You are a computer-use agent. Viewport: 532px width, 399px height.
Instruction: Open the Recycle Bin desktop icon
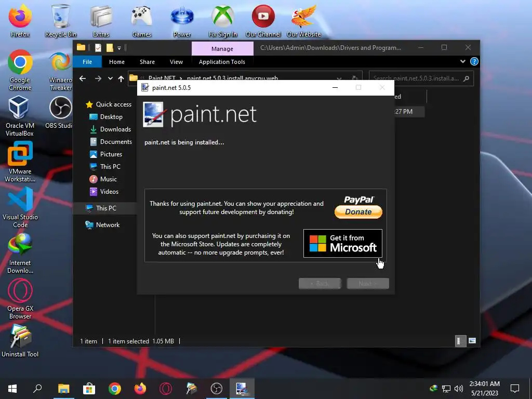(x=61, y=20)
